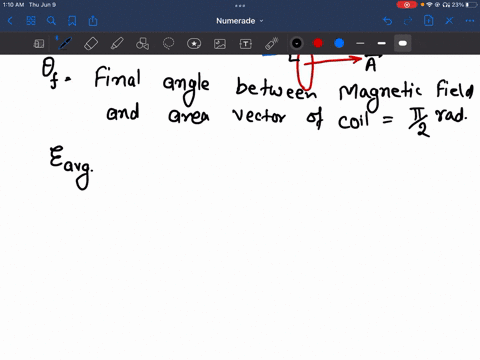Image resolution: width=480 pixels, height=360 pixels.
Task: Select the medium stroke width
Action: pos(382,43)
